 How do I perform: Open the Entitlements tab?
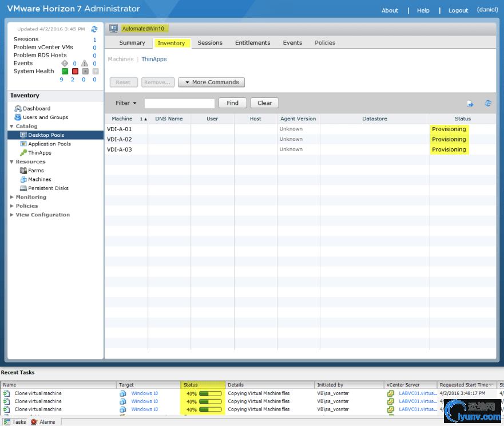(x=253, y=43)
